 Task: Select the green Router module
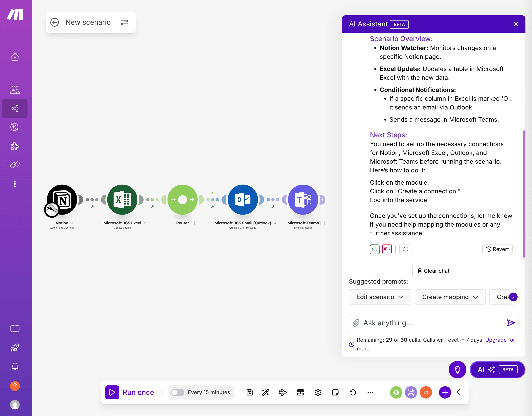click(182, 200)
